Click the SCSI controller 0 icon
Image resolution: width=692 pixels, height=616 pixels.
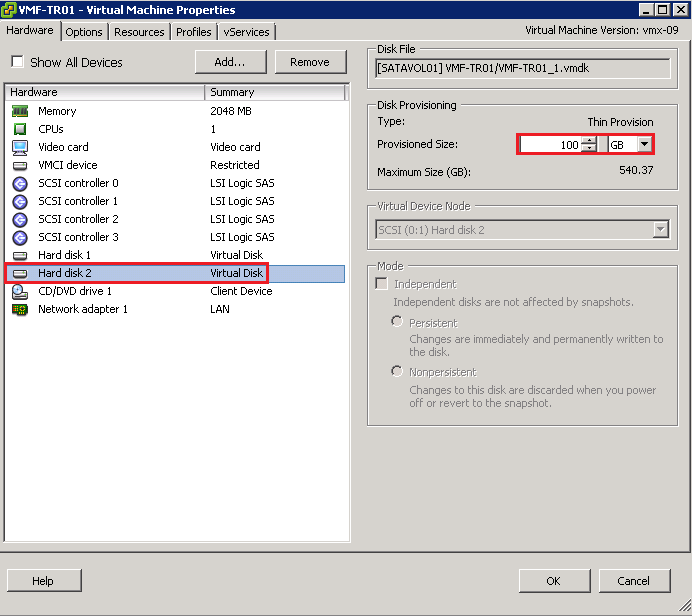20,183
